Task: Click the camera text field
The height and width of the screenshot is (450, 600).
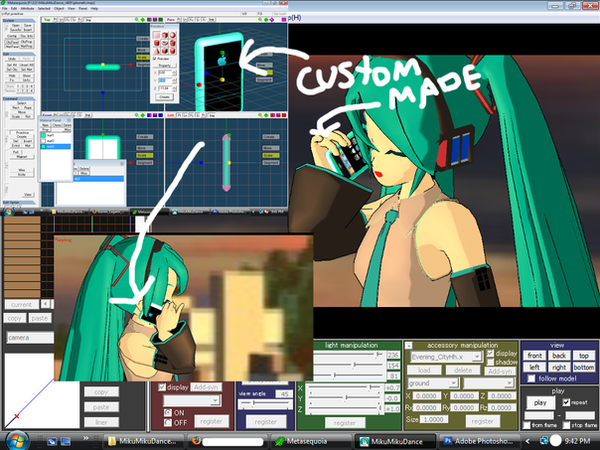Action: point(31,338)
